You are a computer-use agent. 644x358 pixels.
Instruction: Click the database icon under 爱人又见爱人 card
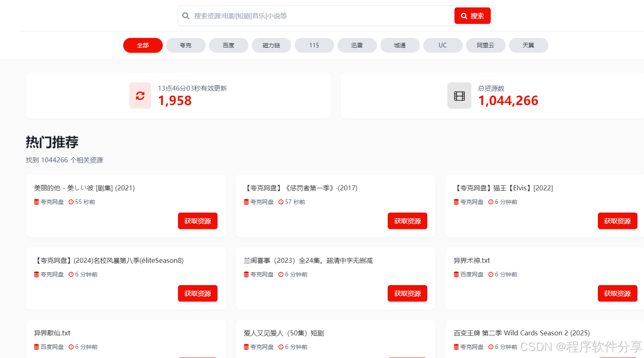[246, 347]
